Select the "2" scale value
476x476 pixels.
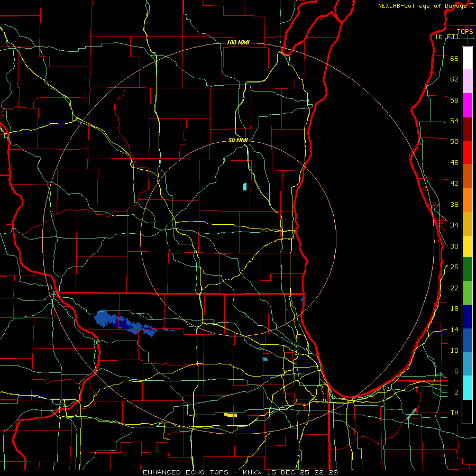(456, 392)
